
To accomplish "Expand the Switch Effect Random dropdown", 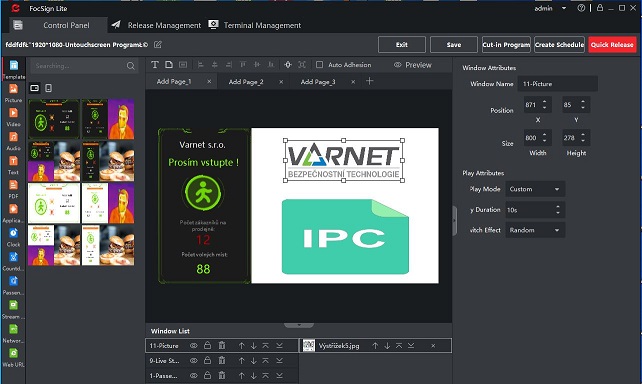I will 535,230.
